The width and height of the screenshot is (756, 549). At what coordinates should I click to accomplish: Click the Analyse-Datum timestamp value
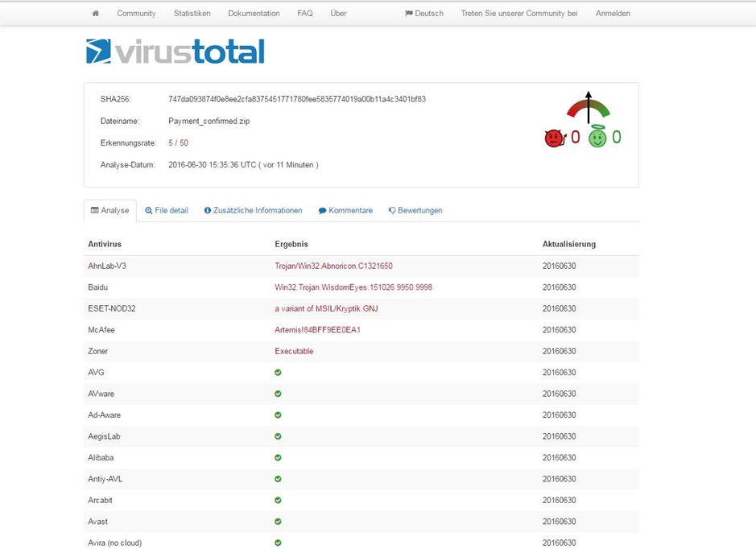(243, 165)
